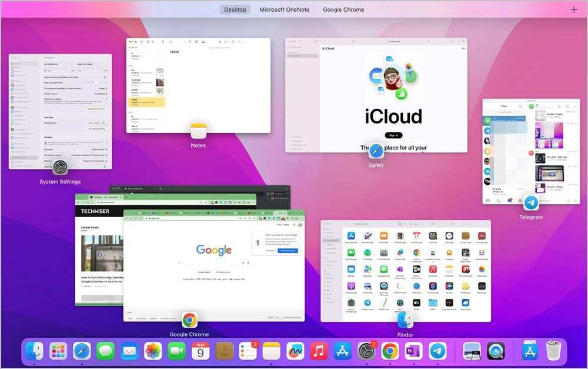
Task: Click Sign In on the iCloud page
Action: tap(393, 135)
